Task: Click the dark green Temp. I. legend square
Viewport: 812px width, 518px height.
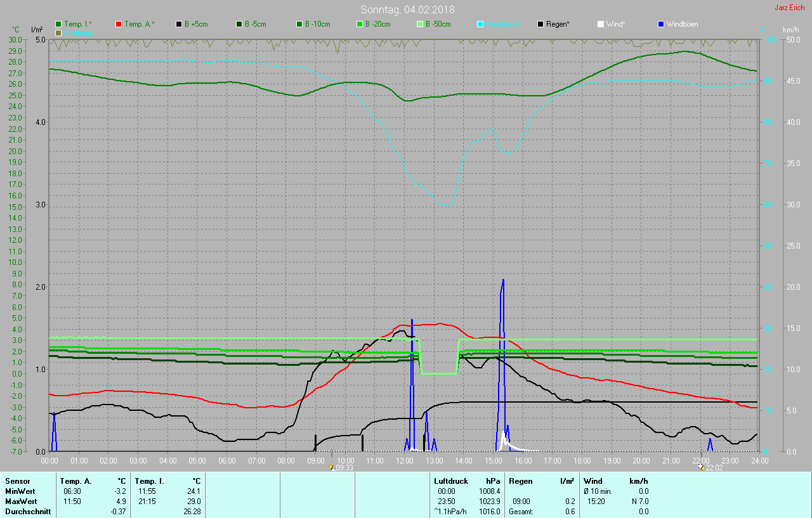Action: click(x=58, y=24)
